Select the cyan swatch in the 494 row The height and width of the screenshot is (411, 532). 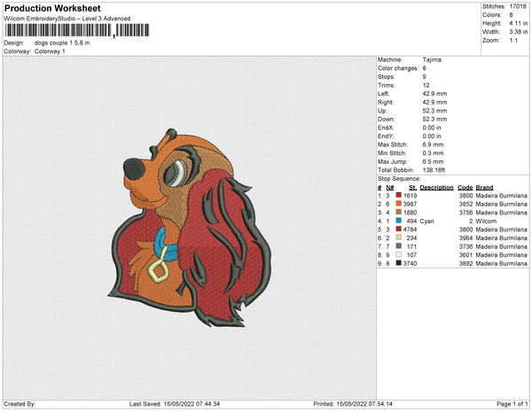[399, 221]
